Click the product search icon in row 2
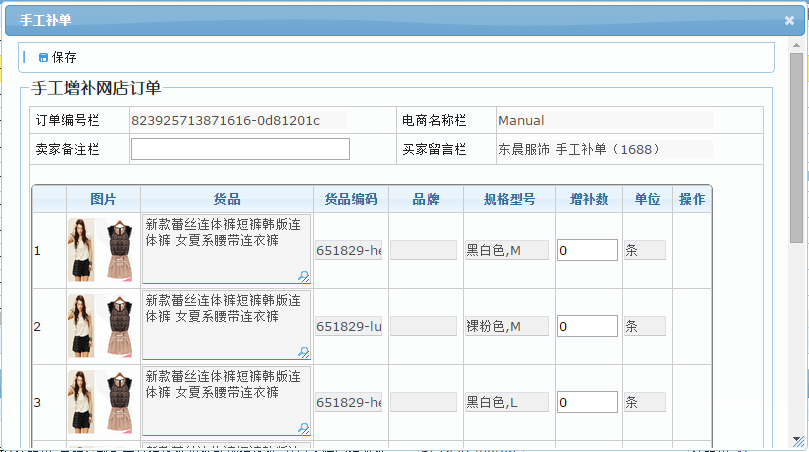 point(303,352)
